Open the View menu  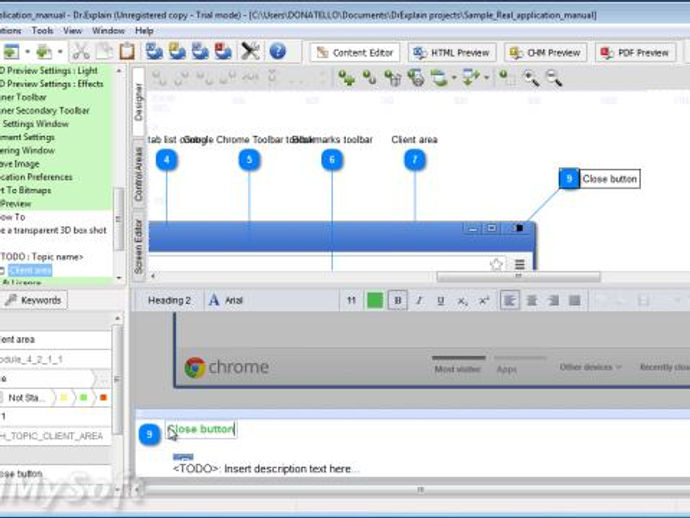click(73, 31)
